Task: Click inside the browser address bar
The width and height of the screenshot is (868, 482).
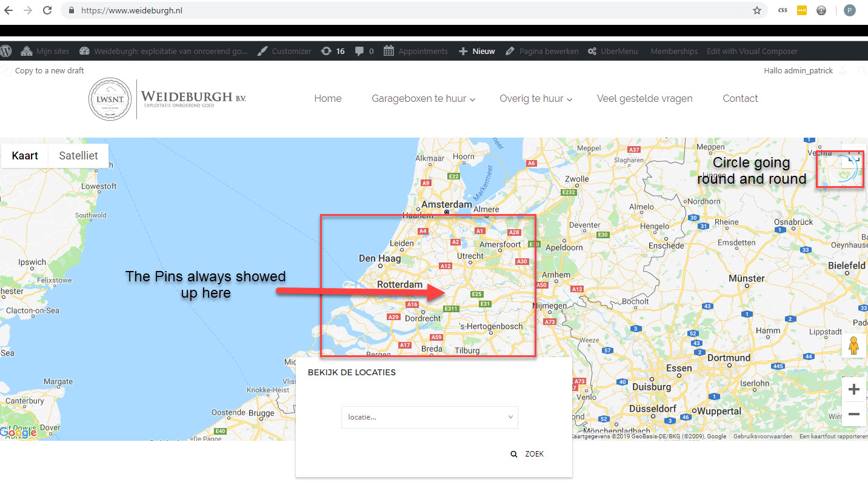Action: pyautogui.click(x=242, y=10)
